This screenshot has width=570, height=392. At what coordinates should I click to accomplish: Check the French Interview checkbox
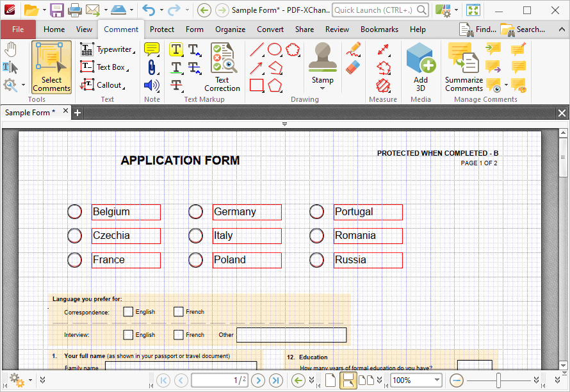(178, 334)
